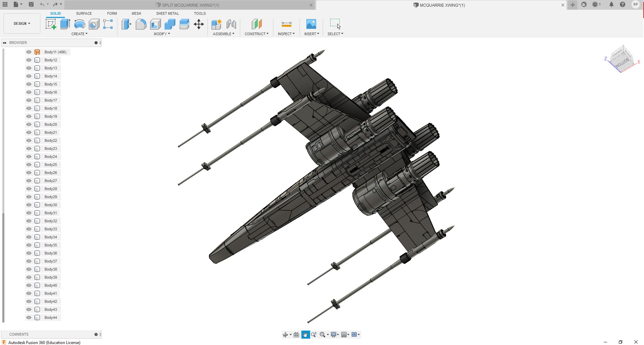Expand the MODIFY menu
The width and height of the screenshot is (644, 345).
162,34
